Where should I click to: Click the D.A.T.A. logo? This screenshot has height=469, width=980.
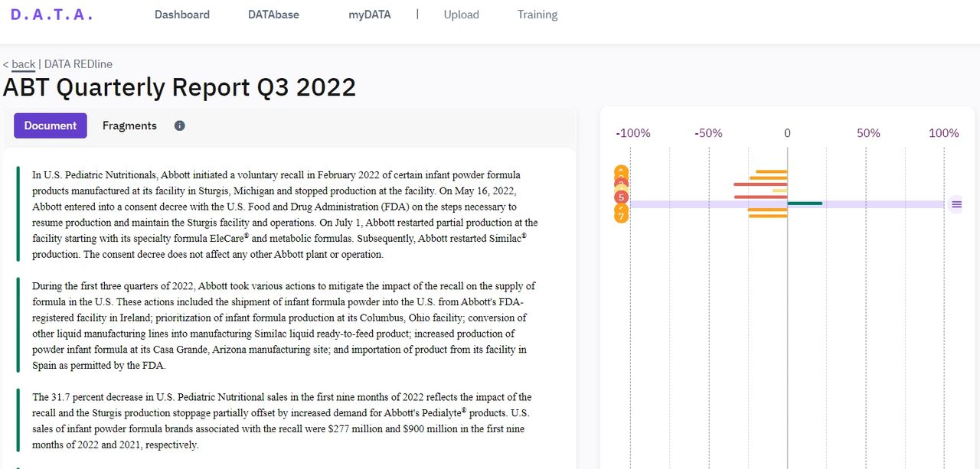[51, 14]
